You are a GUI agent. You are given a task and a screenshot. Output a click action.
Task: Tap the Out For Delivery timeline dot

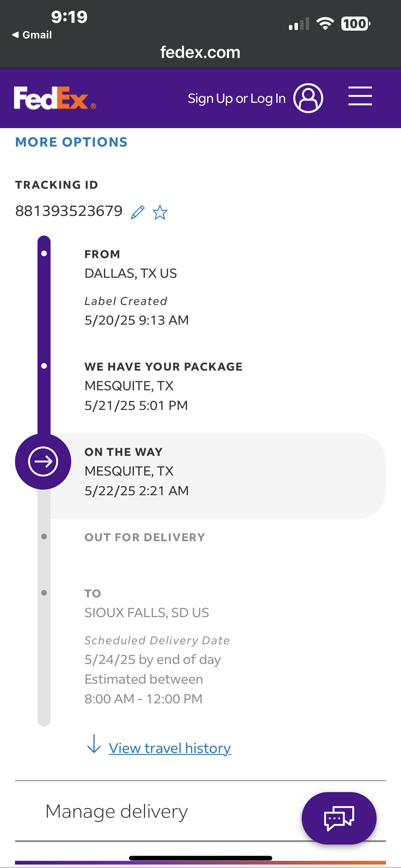coord(44,536)
